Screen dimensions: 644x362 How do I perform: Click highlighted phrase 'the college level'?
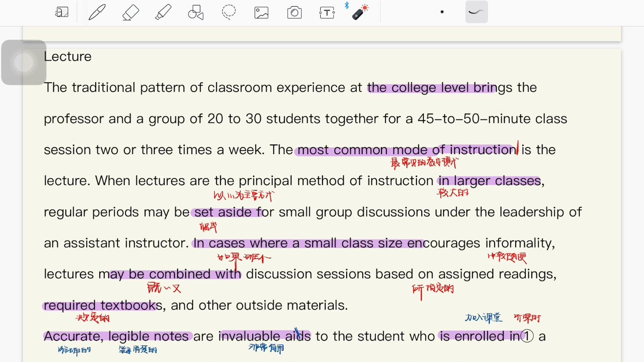point(419,88)
